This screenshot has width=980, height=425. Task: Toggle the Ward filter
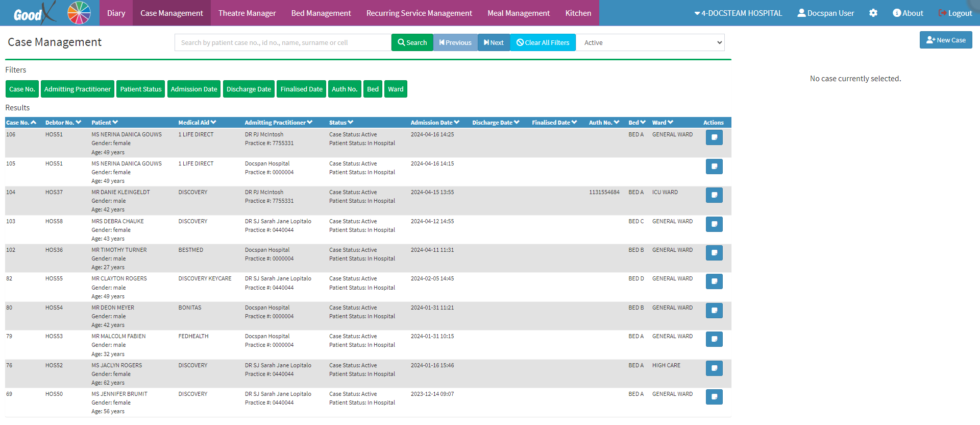(x=396, y=89)
